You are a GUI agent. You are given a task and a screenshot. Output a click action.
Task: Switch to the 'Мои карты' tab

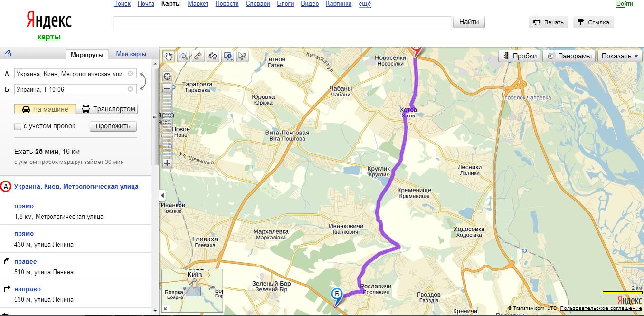pyautogui.click(x=131, y=54)
